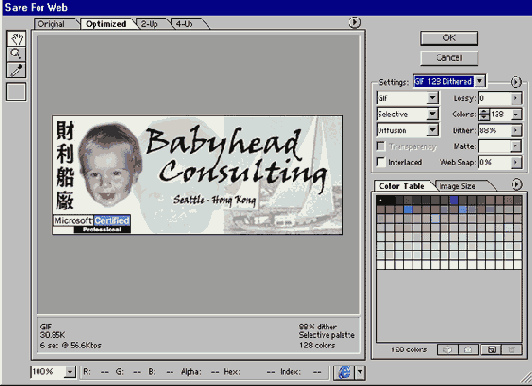Click the eyedropper color box

pos(16,92)
